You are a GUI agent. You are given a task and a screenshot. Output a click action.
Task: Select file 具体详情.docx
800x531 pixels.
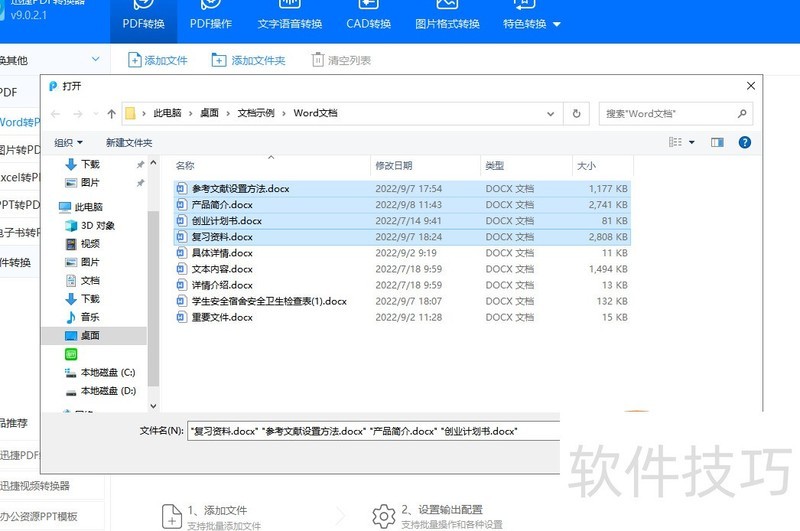(402, 253)
